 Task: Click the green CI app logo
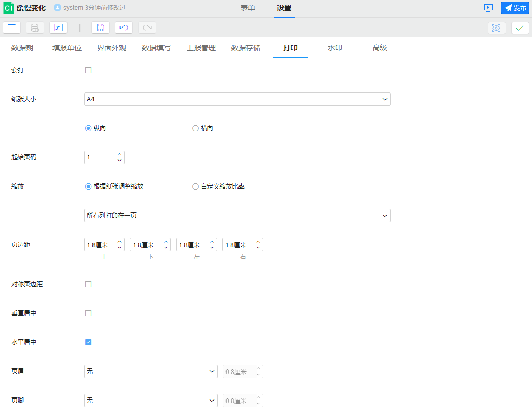(x=8, y=8)
